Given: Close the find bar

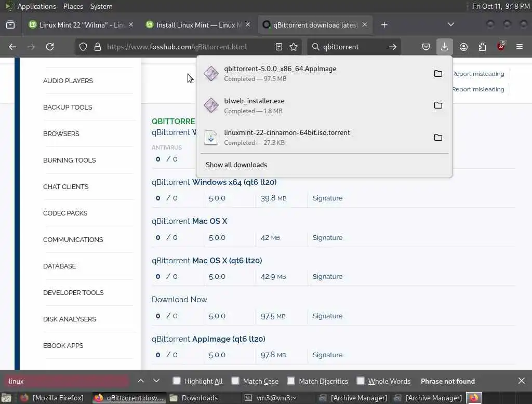Looking at the screenshot, I should point(522,381).
